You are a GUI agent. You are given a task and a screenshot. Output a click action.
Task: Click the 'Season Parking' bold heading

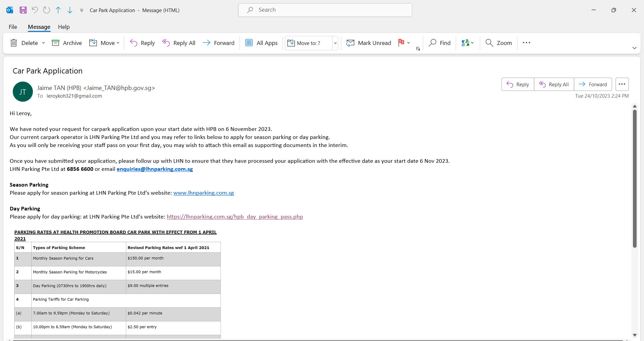(x=29, y=185)
